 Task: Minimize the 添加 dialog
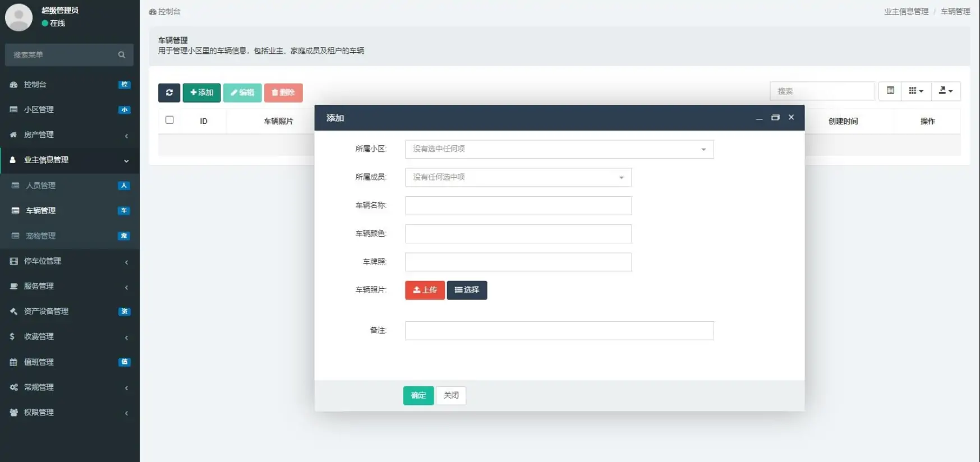point(759,118)
